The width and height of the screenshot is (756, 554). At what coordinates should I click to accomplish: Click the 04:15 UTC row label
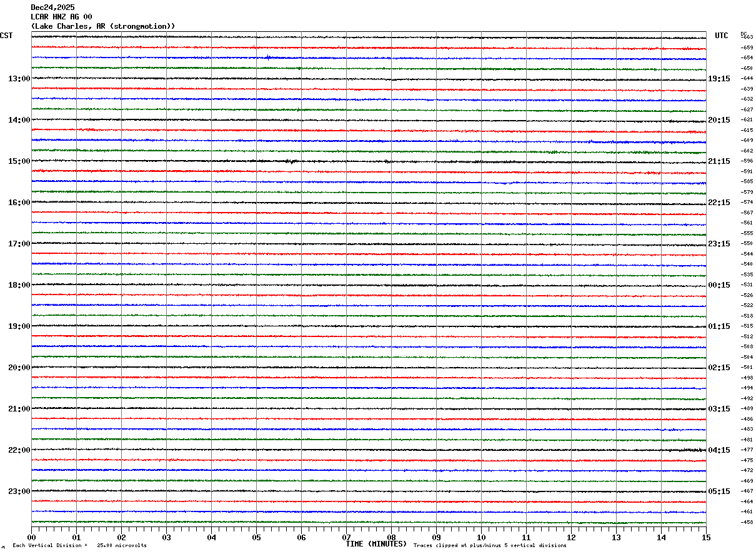point(719,450)
